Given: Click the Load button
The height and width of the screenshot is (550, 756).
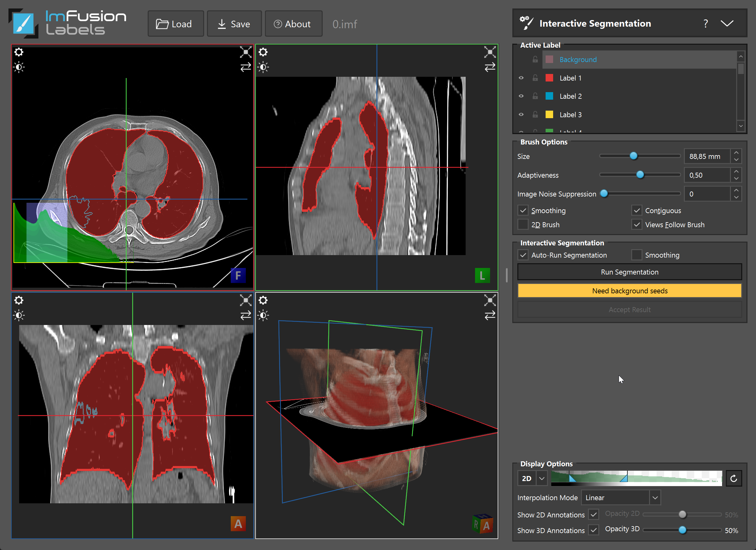Looking at the screenshot, I should (176, 24).
